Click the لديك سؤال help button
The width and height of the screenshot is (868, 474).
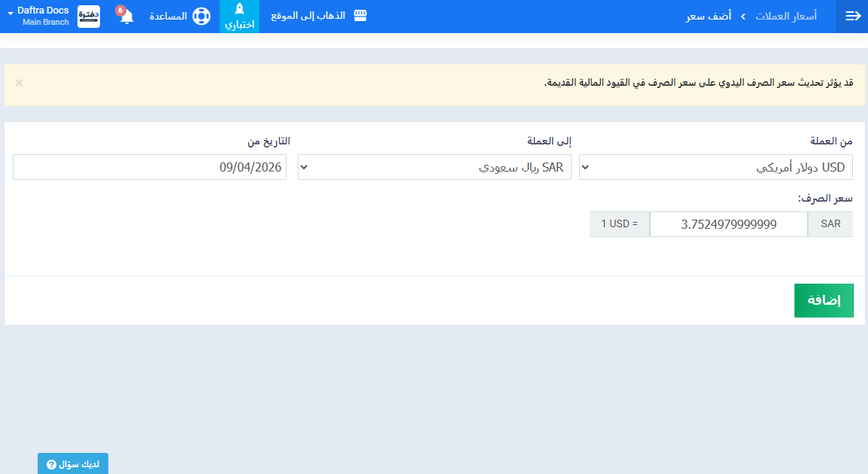73,464
